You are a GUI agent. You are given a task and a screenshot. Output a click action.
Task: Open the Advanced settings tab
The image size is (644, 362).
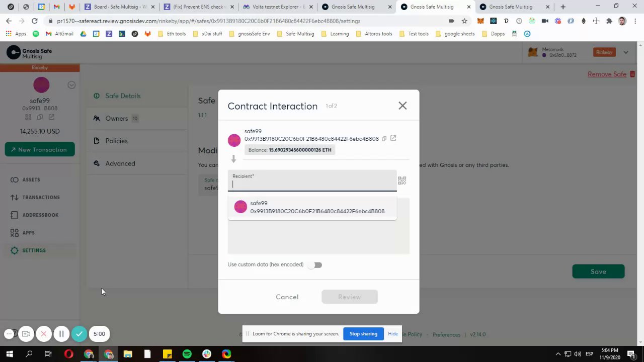pos(137,164)
